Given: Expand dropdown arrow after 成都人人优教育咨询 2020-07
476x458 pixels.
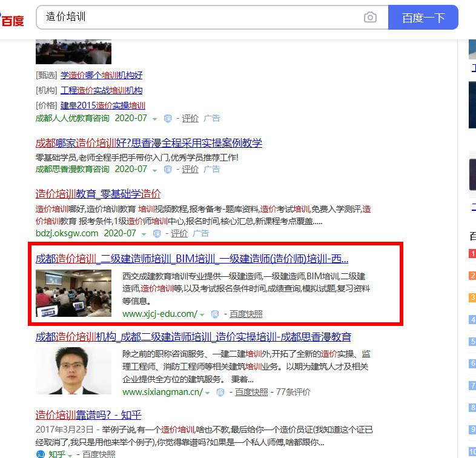Looking at the screenshot, I should pos(155,119).
